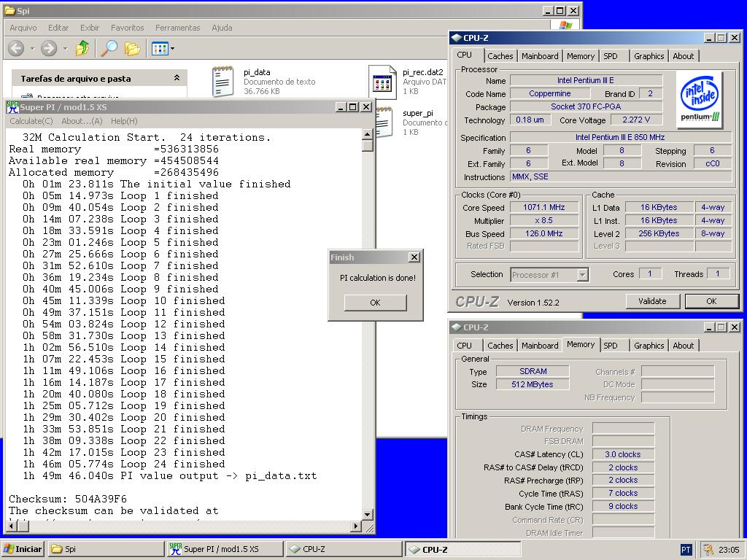The width and height of the screenshot is (747, 560).
Task: Switch to About tab in bottom CPU-Z
Action: pos(683,346)
